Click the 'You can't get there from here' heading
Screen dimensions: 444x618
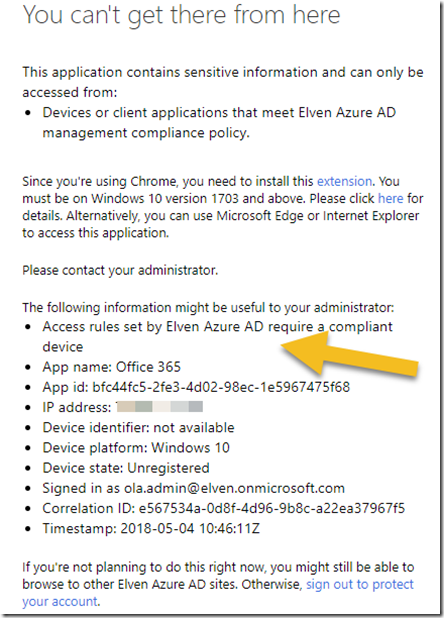(181, 15)
